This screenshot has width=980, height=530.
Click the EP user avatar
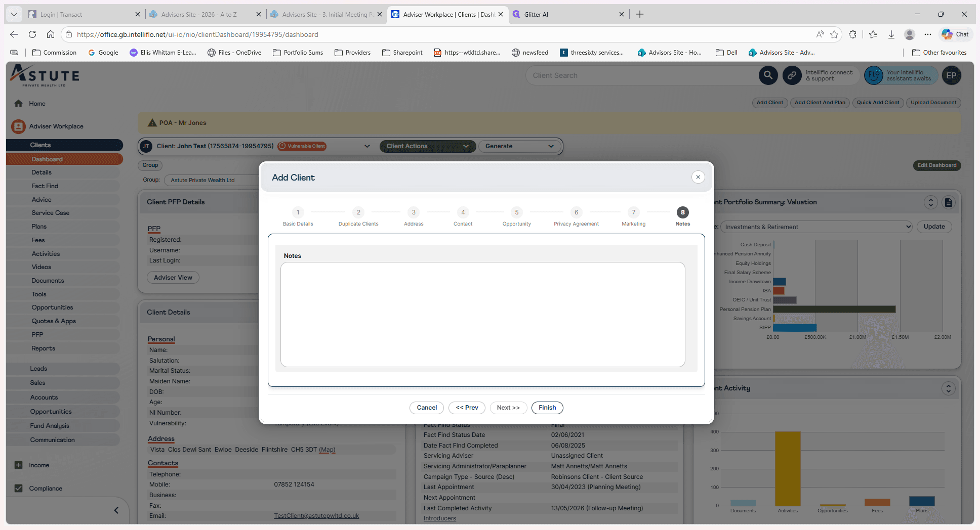[951, 75]
